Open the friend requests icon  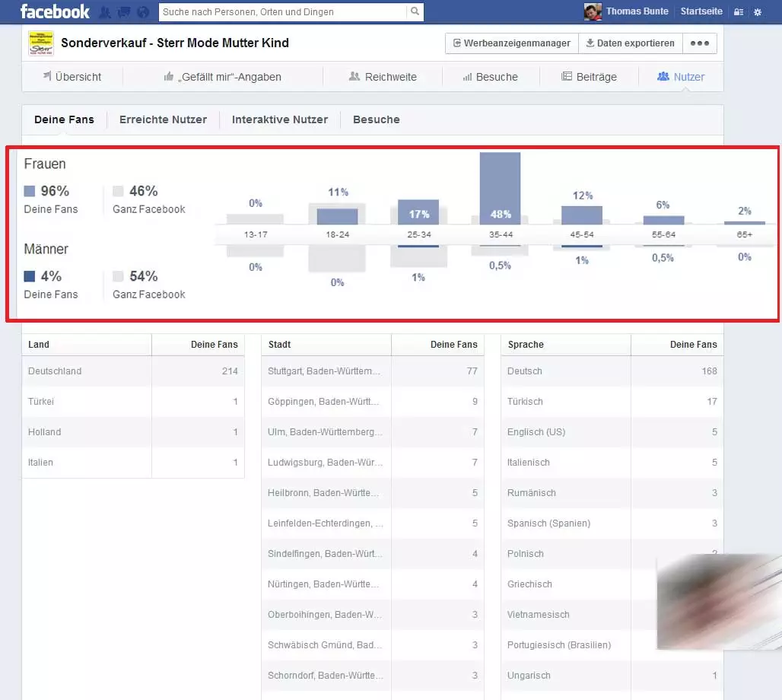[105, 12]
